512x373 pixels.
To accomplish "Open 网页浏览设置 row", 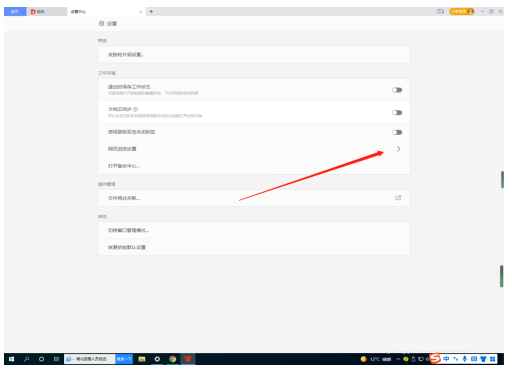I will pos(254,149).
